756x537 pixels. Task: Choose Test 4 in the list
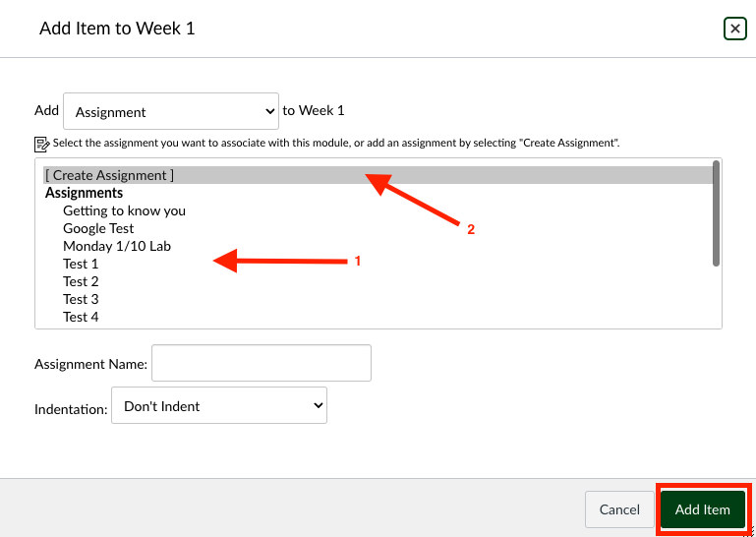(81, 317)
